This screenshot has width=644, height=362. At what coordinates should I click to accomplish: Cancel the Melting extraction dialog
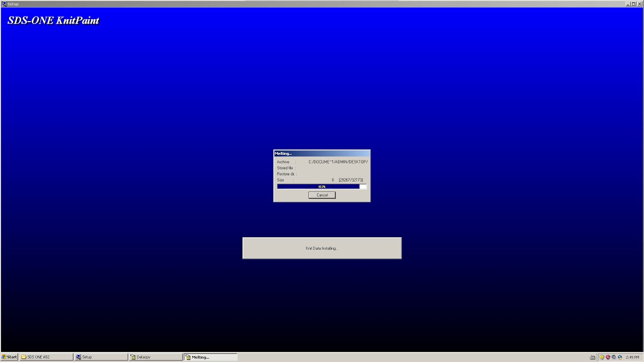coord(322,195)
